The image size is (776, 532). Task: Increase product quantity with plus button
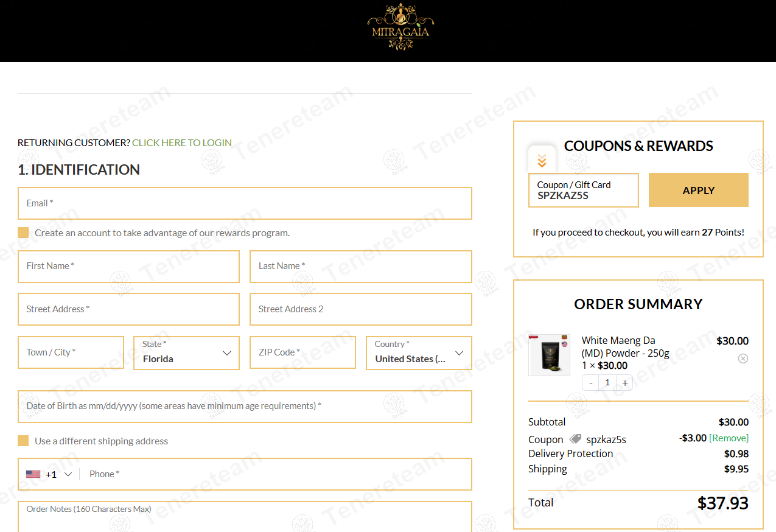click(624, 382)
